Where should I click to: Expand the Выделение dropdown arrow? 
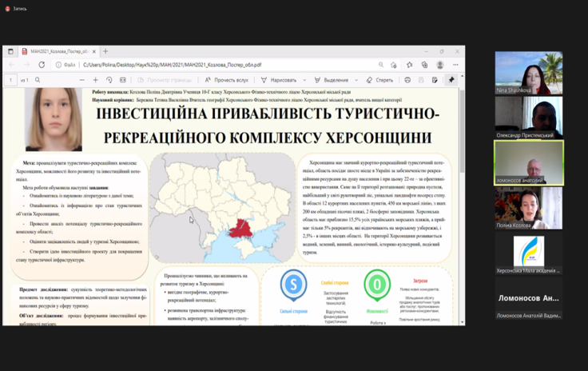[356, 80]
